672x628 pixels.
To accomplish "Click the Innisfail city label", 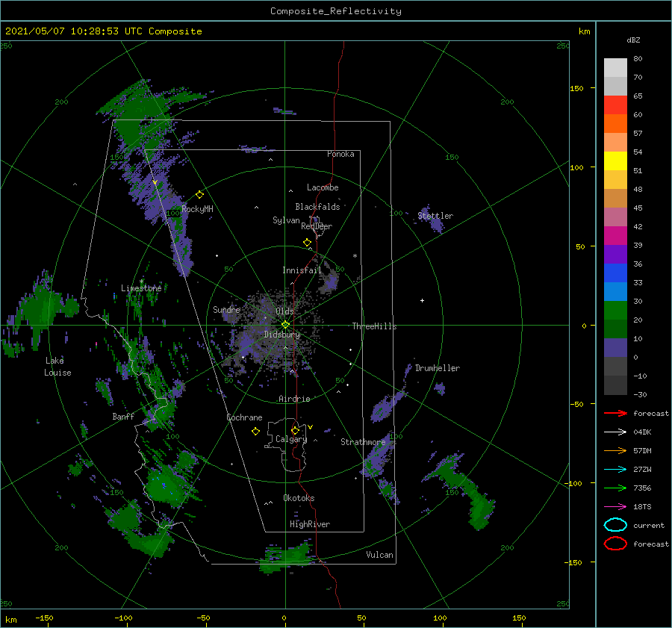I will tap(302, 270).
